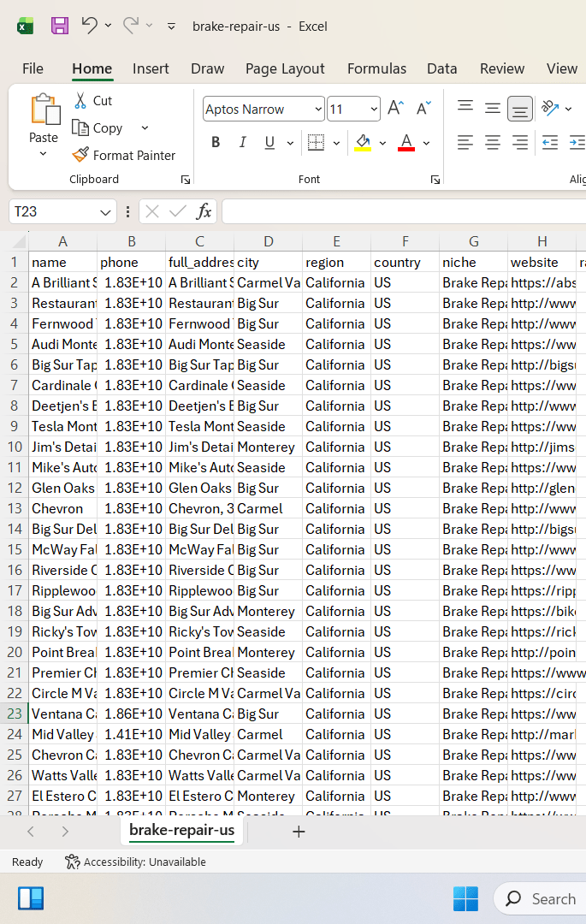Activate the Format Painter
The height and width of the screenshot is (924, 586).
click(124, 155)
